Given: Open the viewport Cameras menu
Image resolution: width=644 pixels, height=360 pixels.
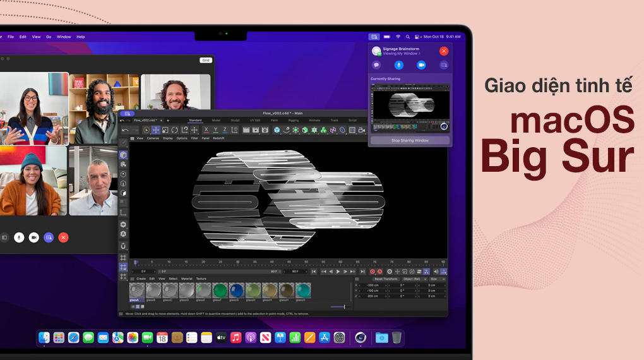Looking at the screenshot, I should (153, 138).
